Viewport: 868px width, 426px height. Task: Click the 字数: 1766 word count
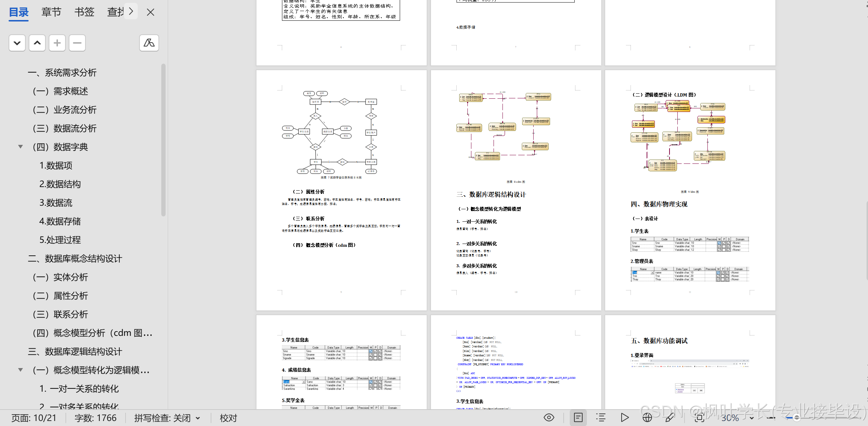95,418
